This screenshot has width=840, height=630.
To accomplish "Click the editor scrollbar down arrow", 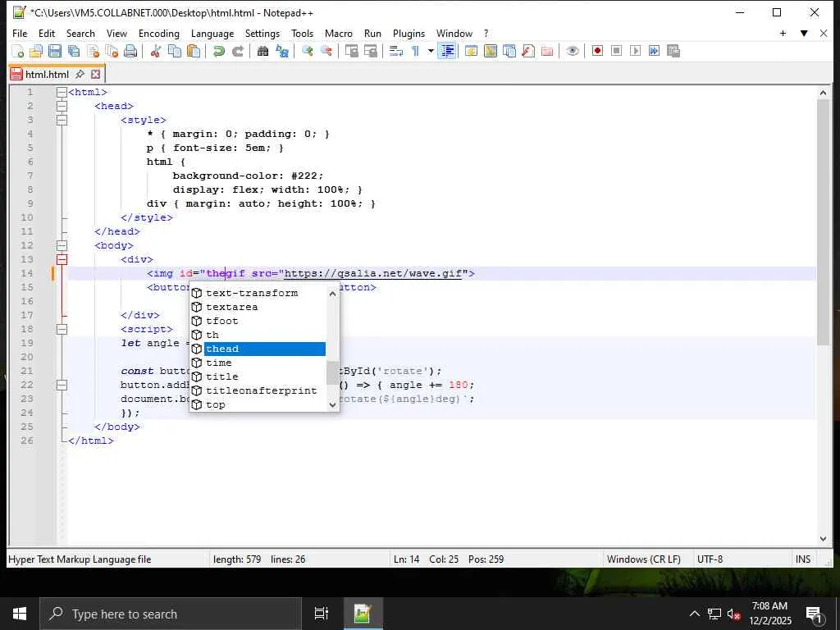I will 823,539.
